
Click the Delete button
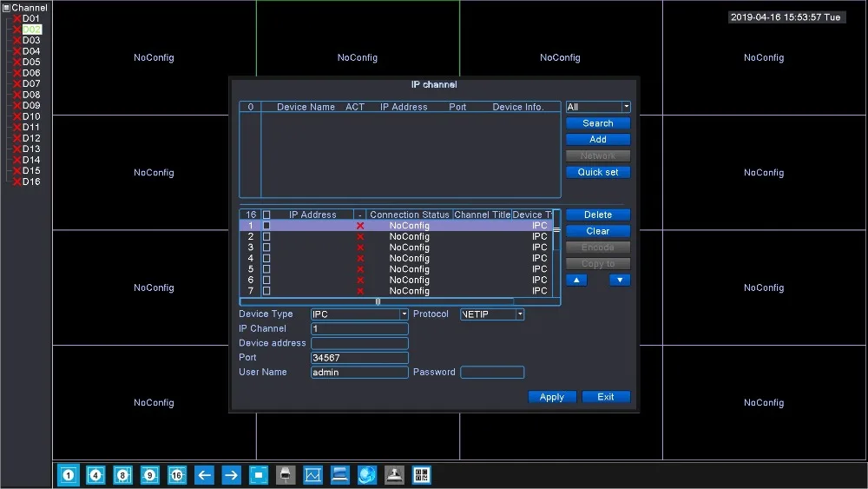pos(598,215)
